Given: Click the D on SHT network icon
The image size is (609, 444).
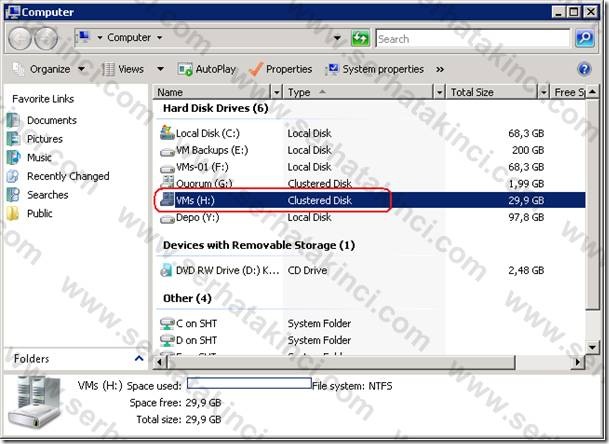Looking at the screenshot, I should tap(167, 340).
